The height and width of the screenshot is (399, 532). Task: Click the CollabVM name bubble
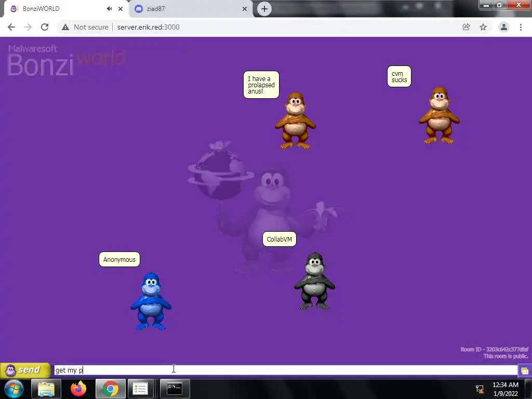279,239
